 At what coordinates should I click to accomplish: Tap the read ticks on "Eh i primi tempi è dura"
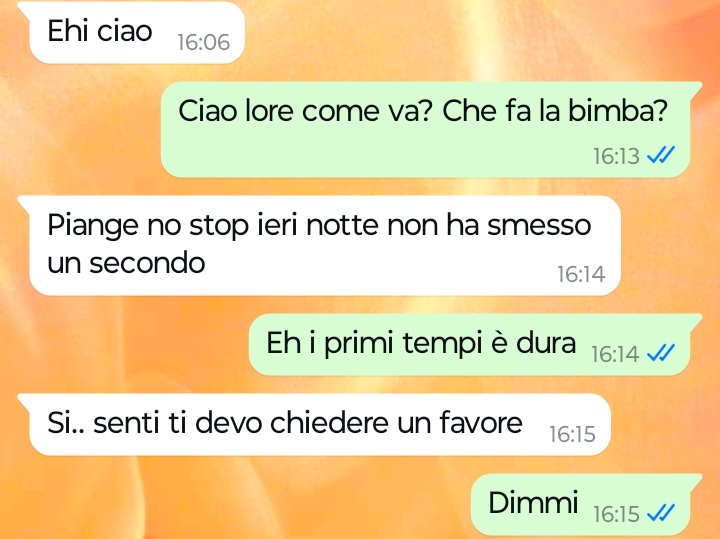click(x=661, y=353)
